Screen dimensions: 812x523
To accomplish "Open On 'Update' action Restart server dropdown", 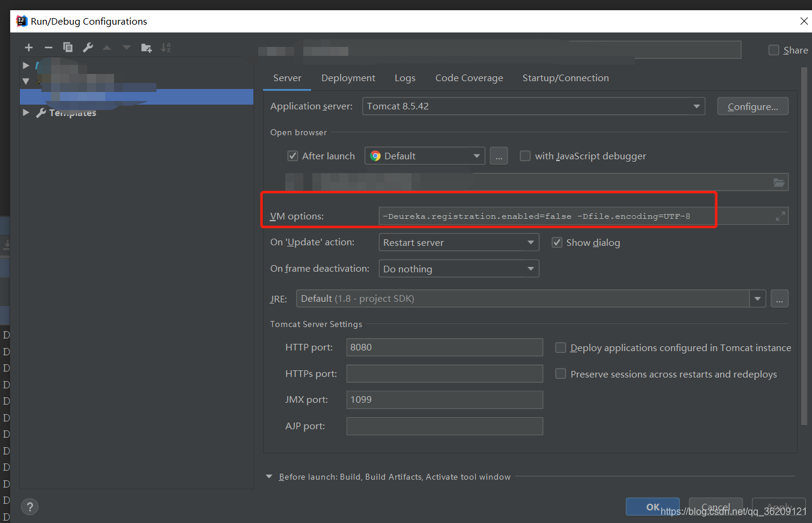I will [459, 242].
